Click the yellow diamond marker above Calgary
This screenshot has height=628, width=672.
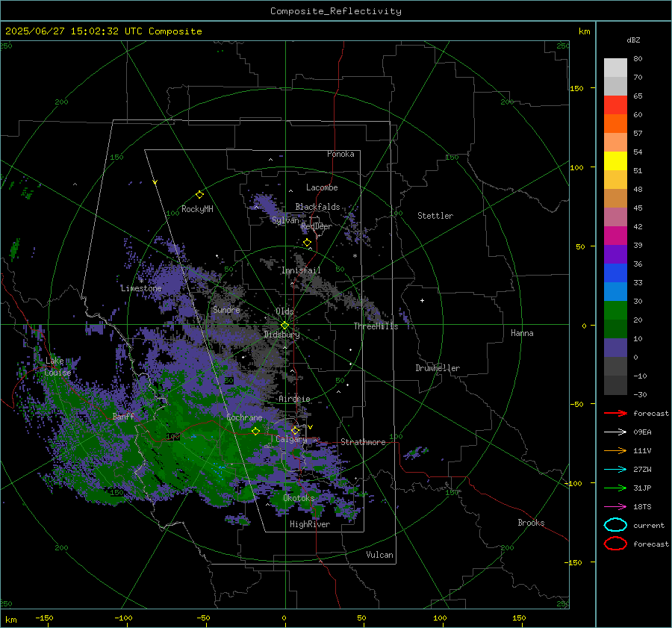[x=295, y=430]
